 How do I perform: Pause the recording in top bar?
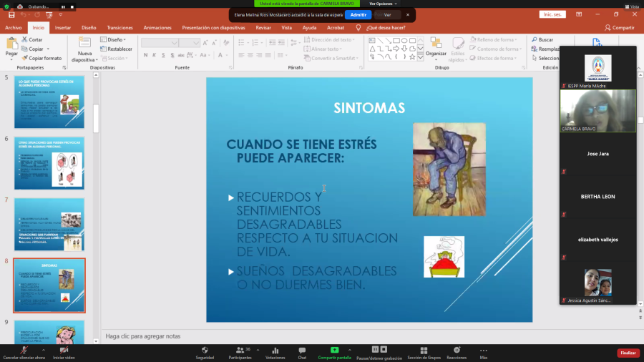tap(62, 6)
